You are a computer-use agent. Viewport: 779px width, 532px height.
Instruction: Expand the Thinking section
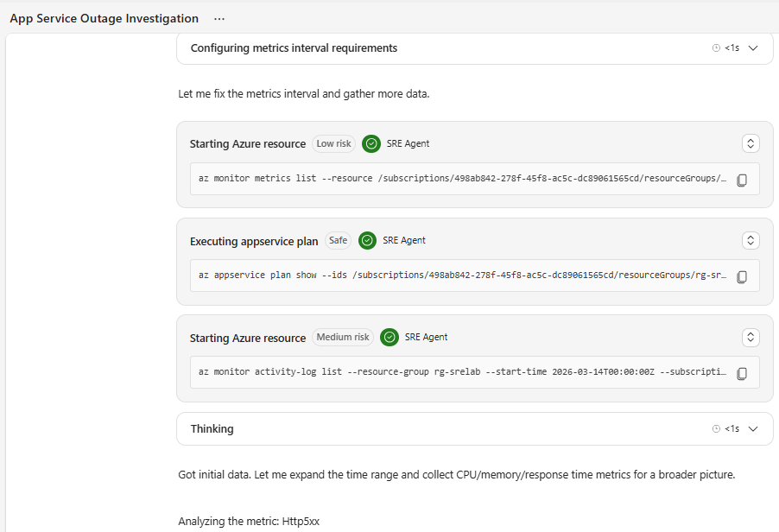(x=752, y=428)
